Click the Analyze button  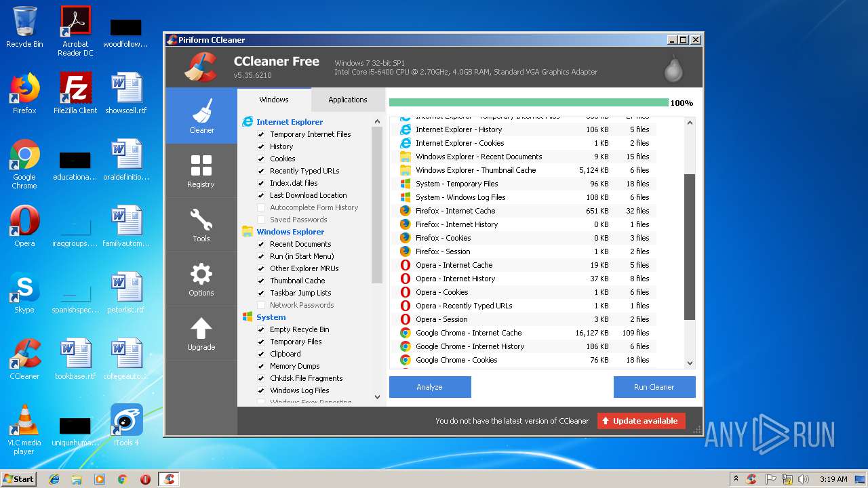point(430,387)
